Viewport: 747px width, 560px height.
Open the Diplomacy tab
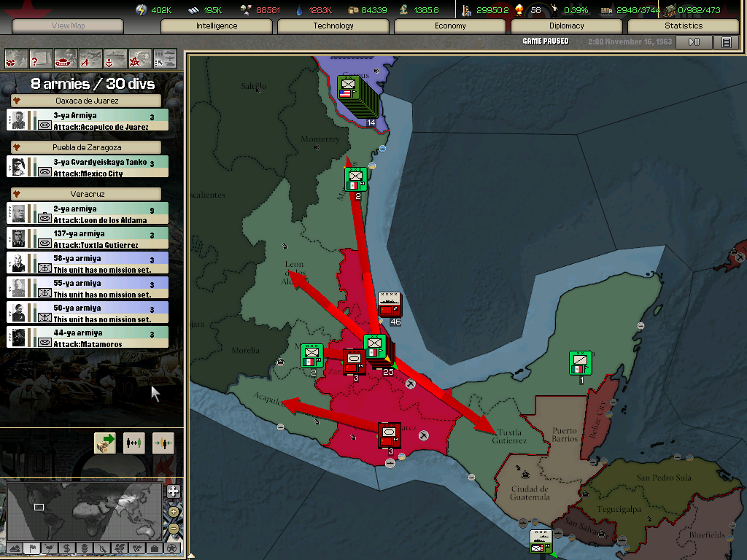566,26
